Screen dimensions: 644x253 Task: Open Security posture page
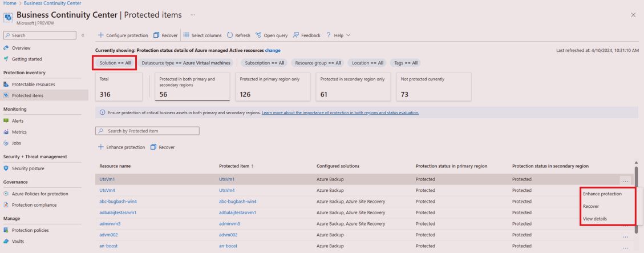click(x=28, y=168)
